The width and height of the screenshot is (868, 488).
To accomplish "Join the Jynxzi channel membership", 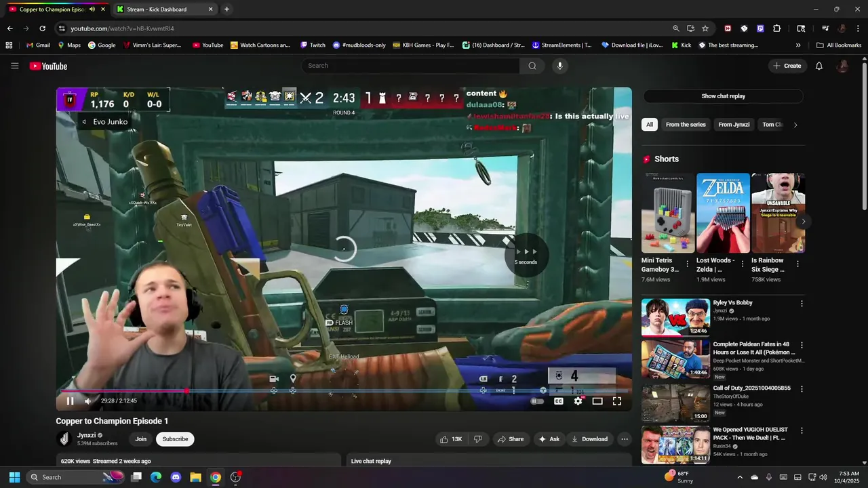I will [x=140, y=439].
